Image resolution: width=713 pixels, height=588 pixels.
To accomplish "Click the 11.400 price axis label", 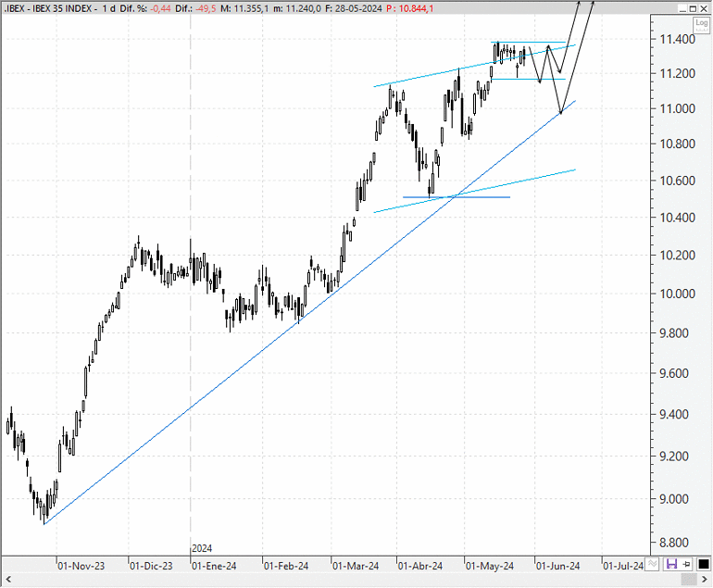I will 678,40.
